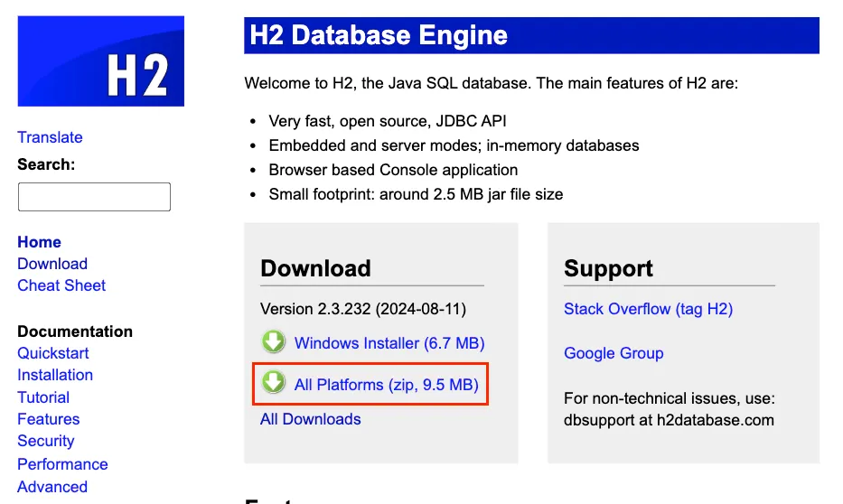Open the Tutorial documentation link

coord(43,397)
